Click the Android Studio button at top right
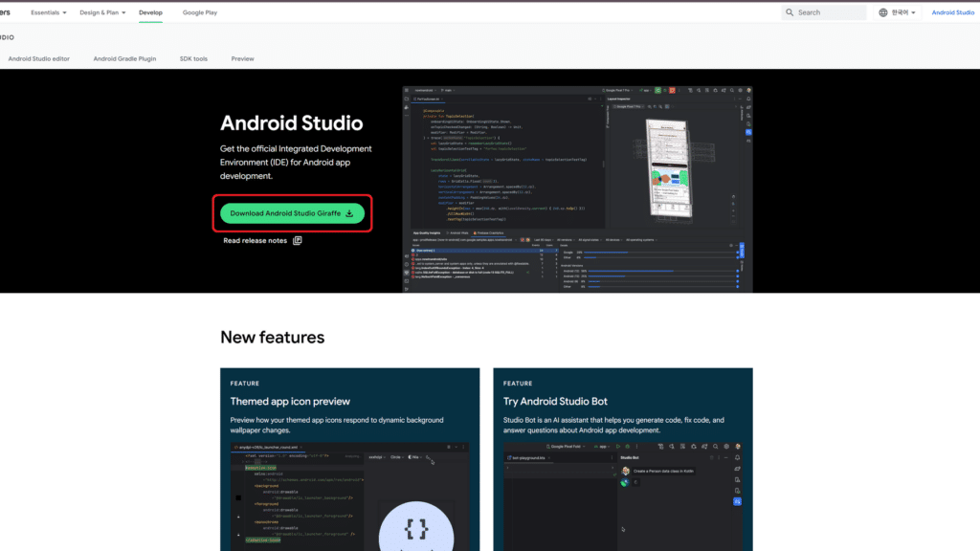The image size is (980, 551). (952, 12)
